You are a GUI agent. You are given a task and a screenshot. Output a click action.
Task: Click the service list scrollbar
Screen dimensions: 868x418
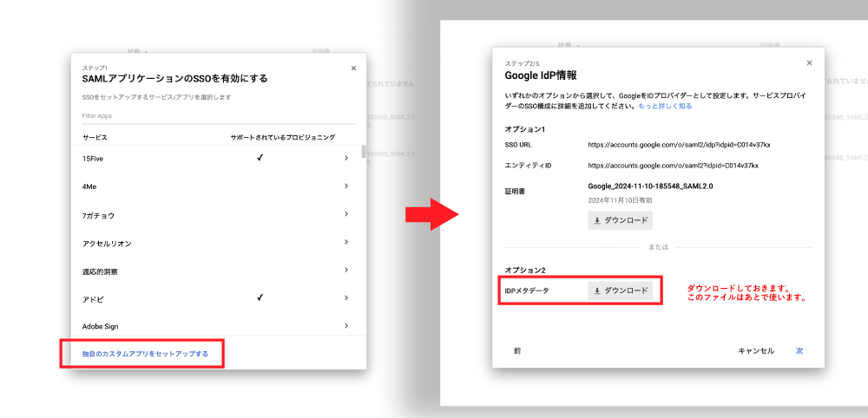(364, 152)
